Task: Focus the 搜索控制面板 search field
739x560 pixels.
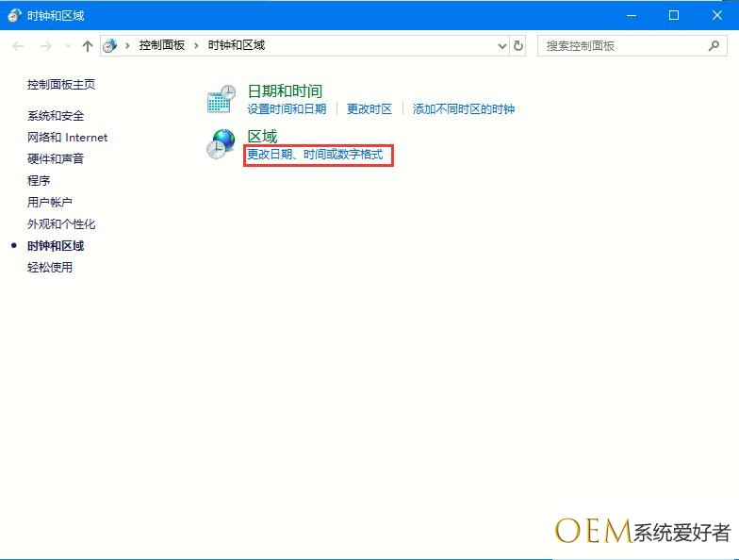Action: (620, 45)
